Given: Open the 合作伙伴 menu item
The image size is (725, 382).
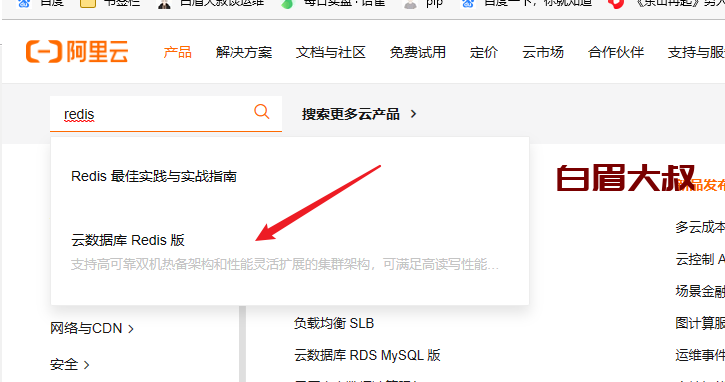Looking at the screenshot, I should [616, 52].
